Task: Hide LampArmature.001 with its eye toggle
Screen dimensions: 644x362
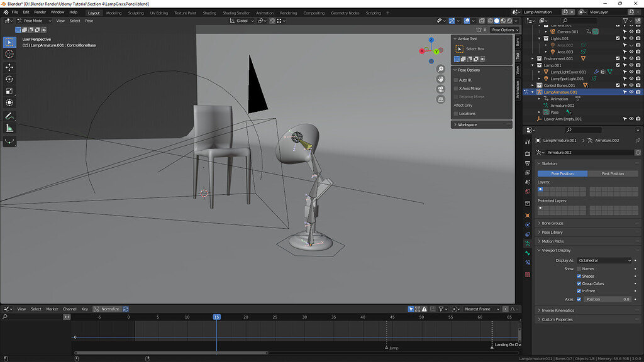Action: (631, 92)
